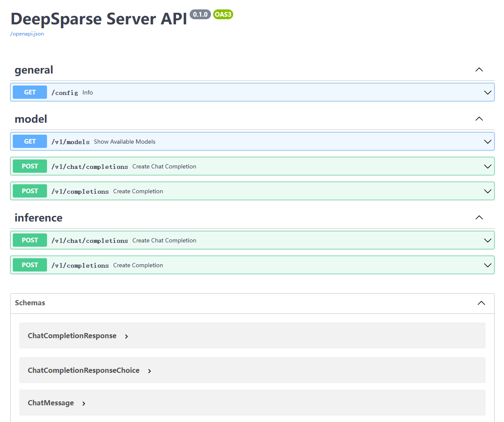Collapse the general section chevron
The width and height of the screenshot is (504, 422).
point(479,70)
